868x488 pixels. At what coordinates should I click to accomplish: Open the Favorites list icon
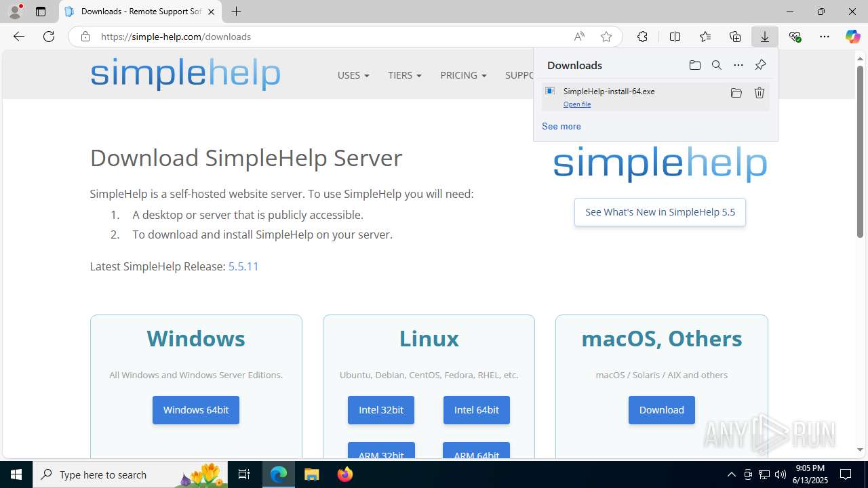(705, 37)
